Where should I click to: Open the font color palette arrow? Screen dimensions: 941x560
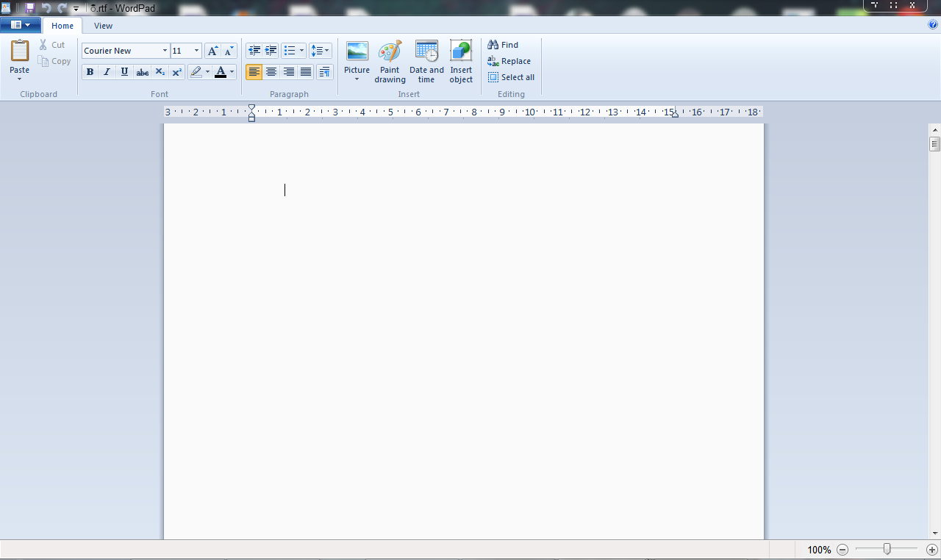click(x=232, y=72)
